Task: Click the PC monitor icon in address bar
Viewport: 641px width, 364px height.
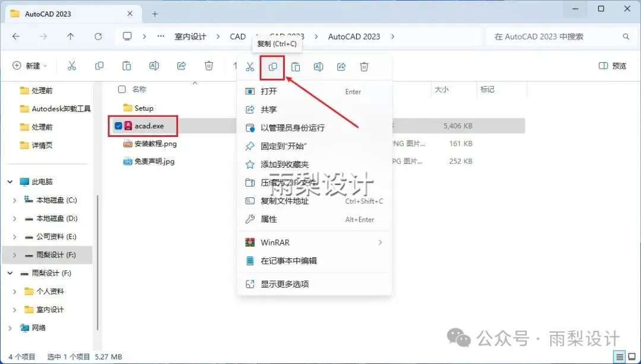Action: (x=128, y=36)
